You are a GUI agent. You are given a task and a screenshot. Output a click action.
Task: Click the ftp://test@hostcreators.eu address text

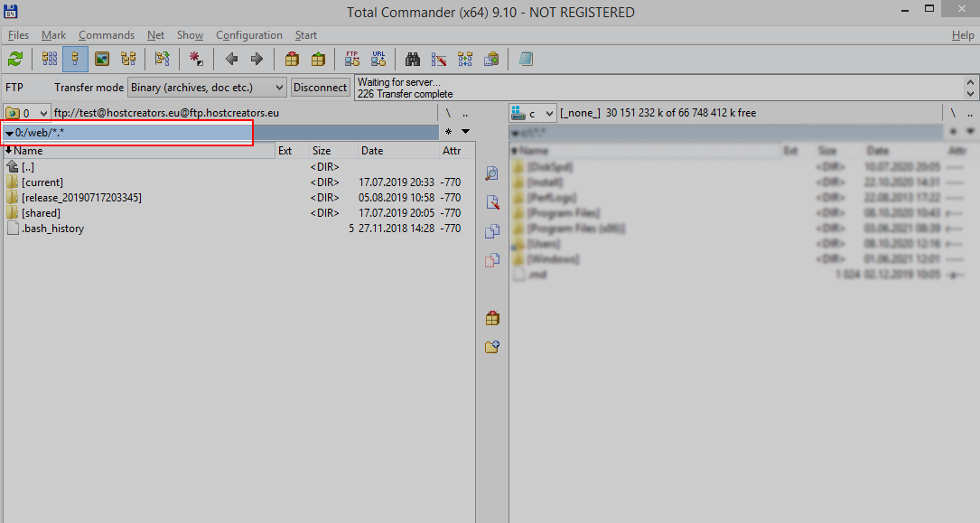166,113
